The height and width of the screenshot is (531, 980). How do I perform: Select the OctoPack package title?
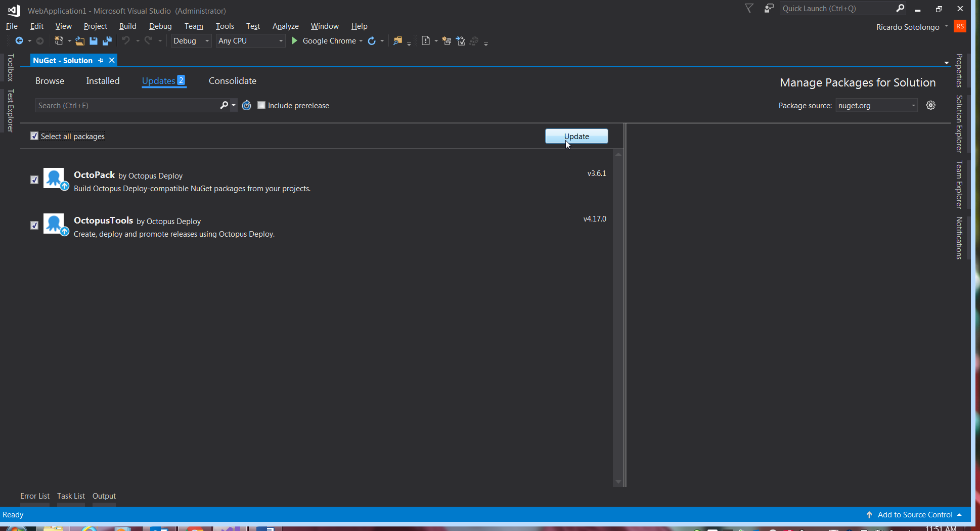click(x=95, y=175)
